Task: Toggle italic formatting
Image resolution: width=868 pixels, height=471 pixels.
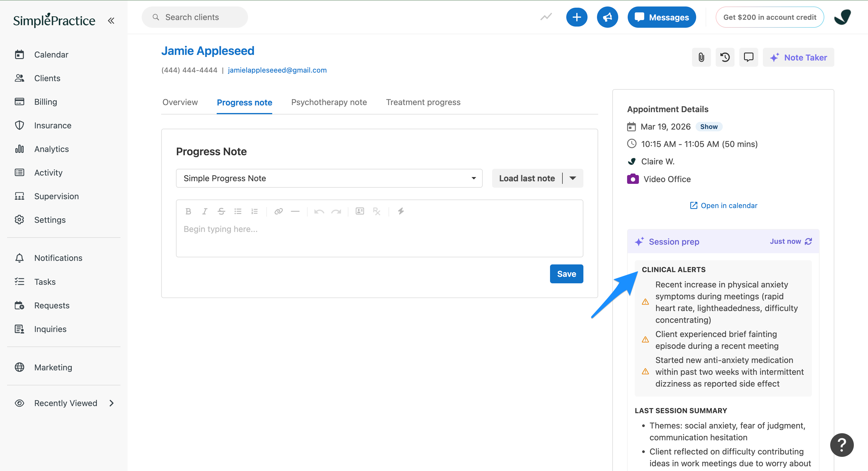Action: [x=205, y=211]
